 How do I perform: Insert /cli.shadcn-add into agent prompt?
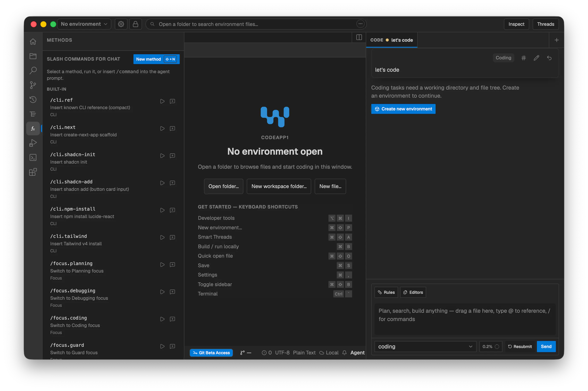[x=172, y=183]
